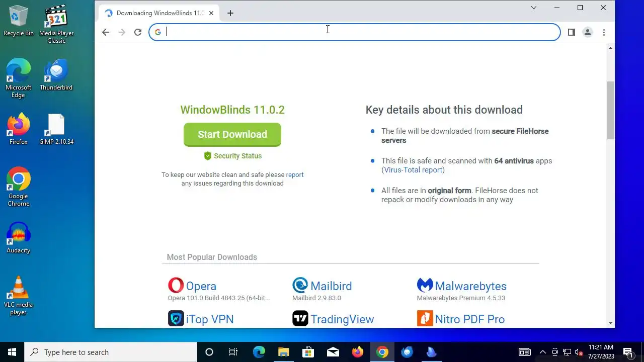
Task: Open Cortana from the taskbar
Action: pyautogui.click(x=209, y=352)
